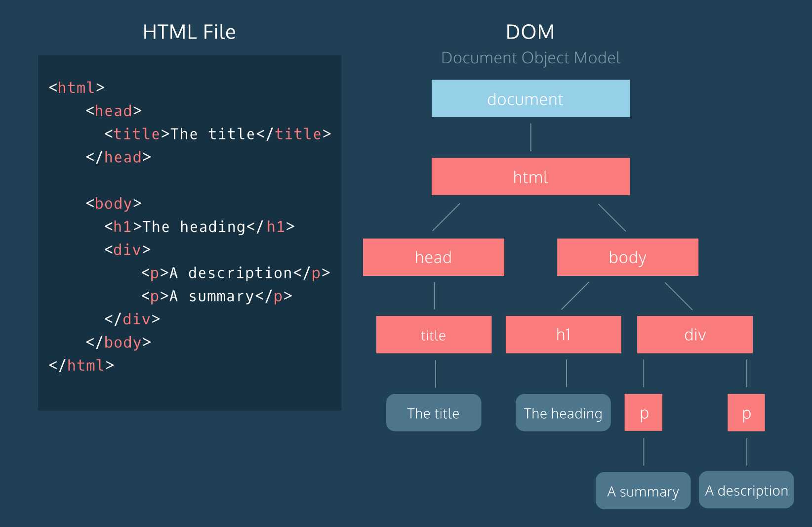Viewport: 812px width, 527px height.
Task: Click the opening <head> tag code line
Action: tap(114, 111)
